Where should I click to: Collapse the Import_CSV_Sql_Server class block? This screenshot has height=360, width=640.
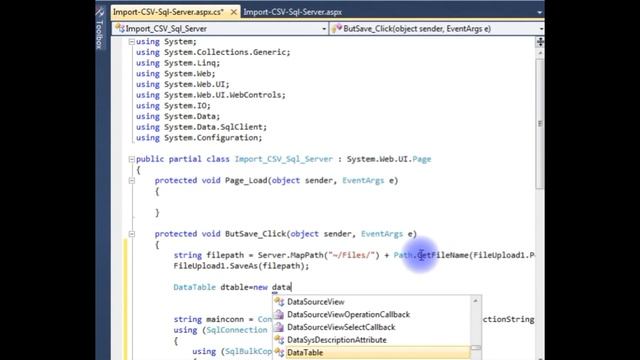pos(131,159)
